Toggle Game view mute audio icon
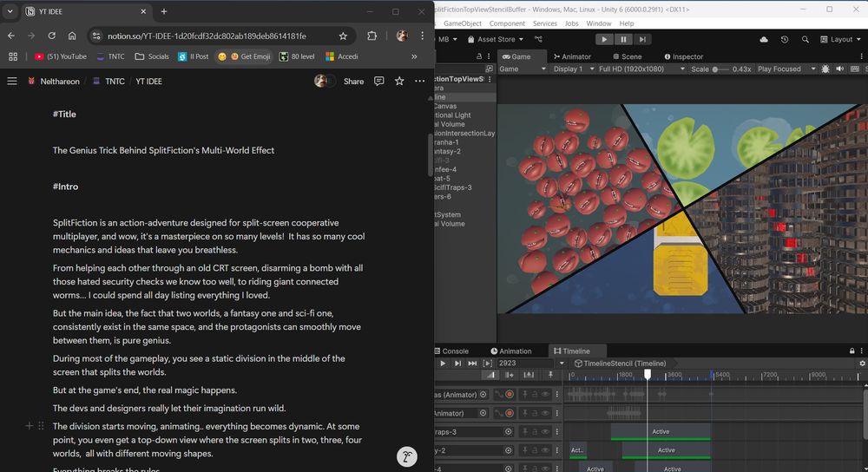 tap(839, 69)
